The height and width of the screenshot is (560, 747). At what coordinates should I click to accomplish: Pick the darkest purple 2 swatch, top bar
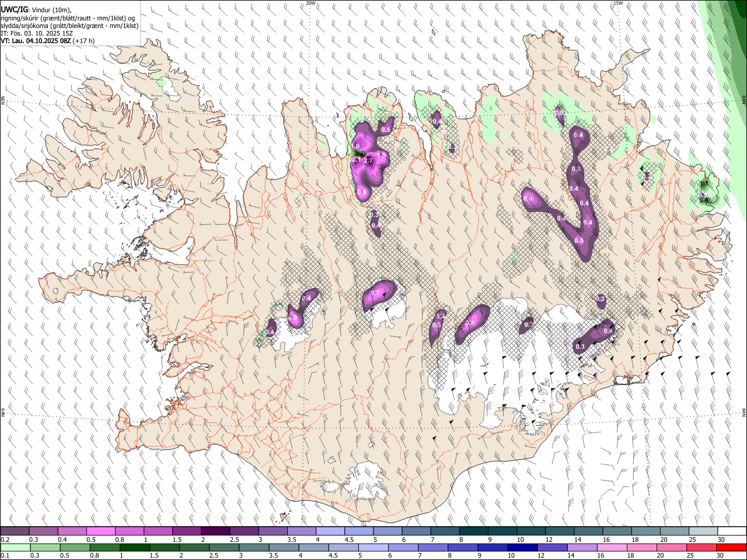pyautogui.click(x=215, y=531)
